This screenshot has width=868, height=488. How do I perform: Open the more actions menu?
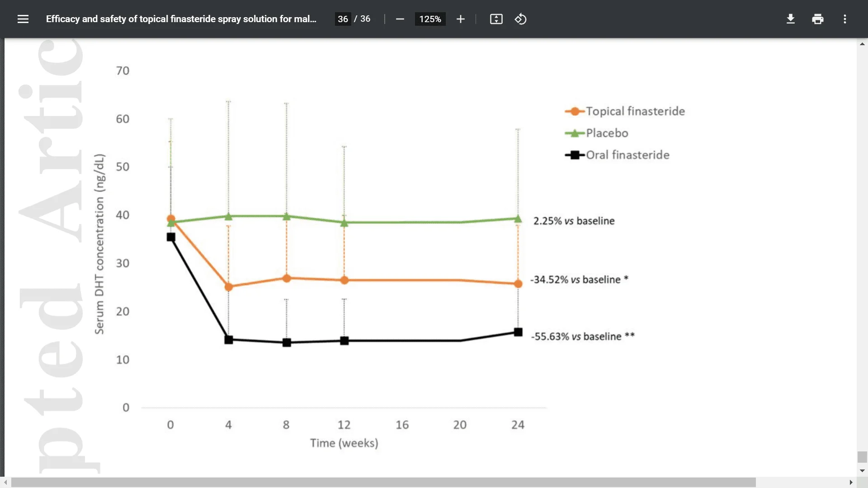(844, 19)
